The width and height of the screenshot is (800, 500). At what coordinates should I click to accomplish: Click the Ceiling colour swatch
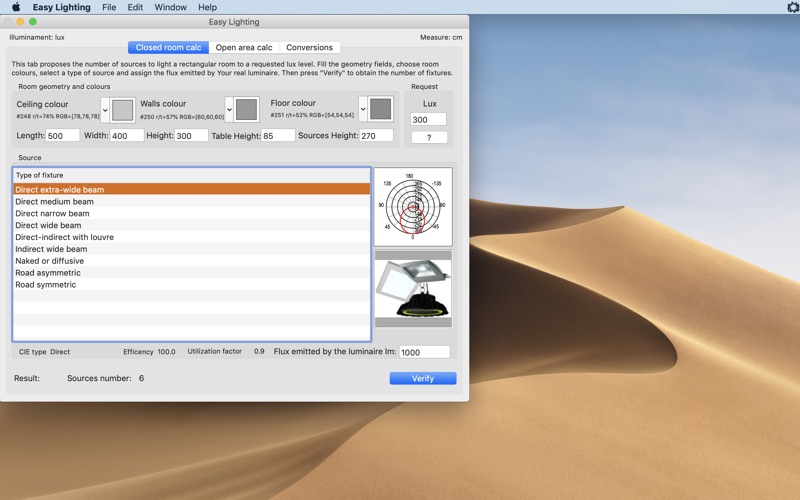pos(122,110)
